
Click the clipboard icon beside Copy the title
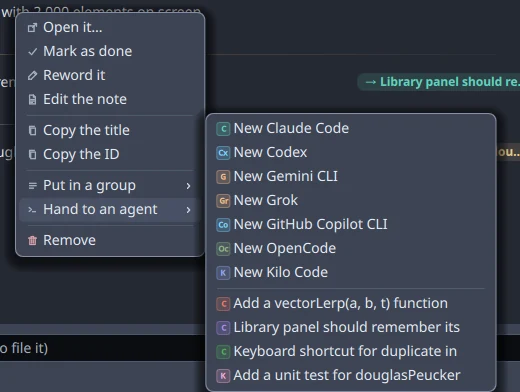click(x=32, y=130)
